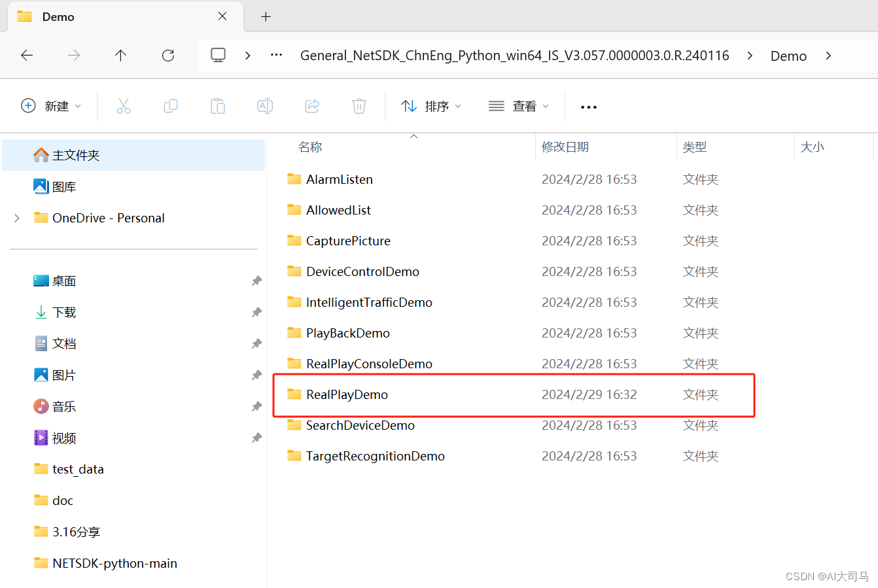Click the pin icon next to 视频
This screenshot has height=588, width=878.
pyautogui.click(x=256, y=438)
